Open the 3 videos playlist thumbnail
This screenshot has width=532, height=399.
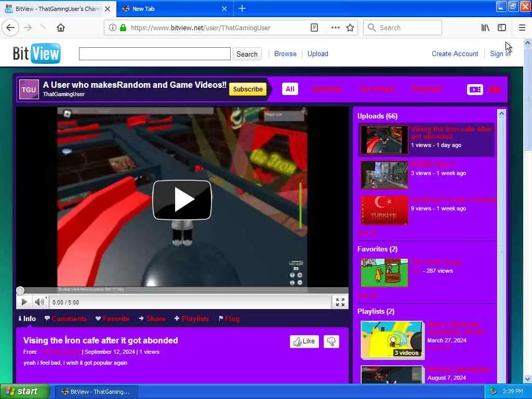[392, 339]
